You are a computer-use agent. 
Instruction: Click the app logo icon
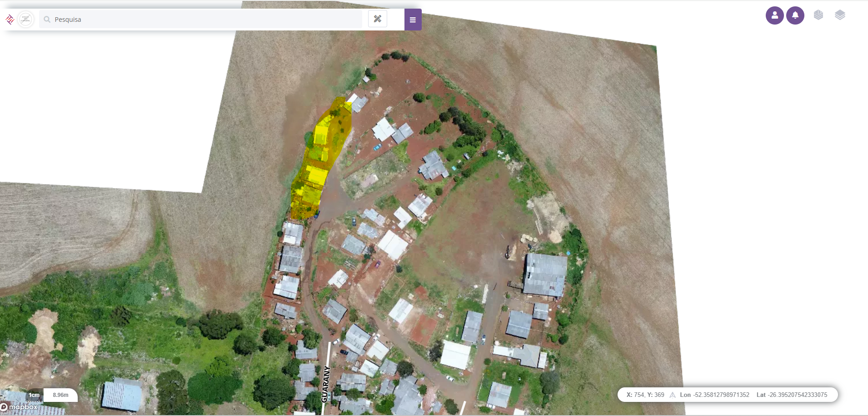click(10, 20)
